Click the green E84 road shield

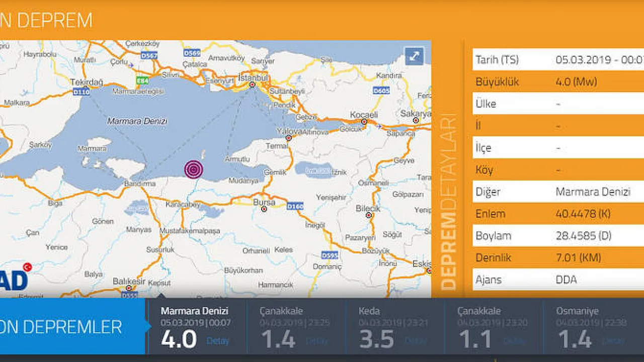click(142, 80)
